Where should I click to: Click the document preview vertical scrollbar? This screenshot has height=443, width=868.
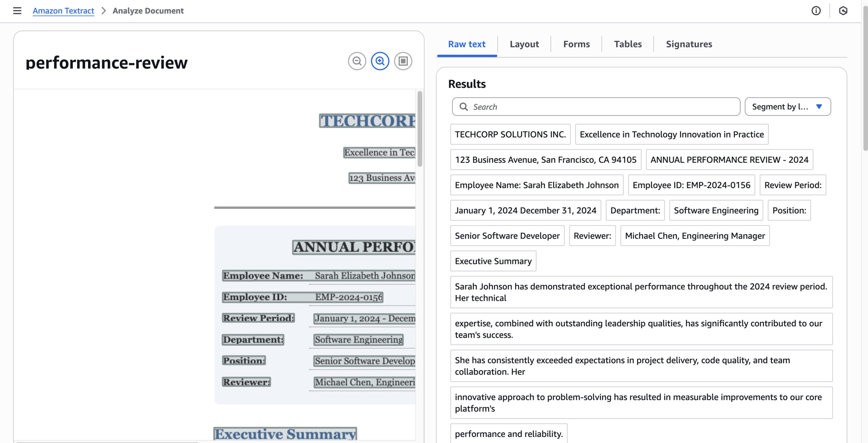tap(420, 129)
